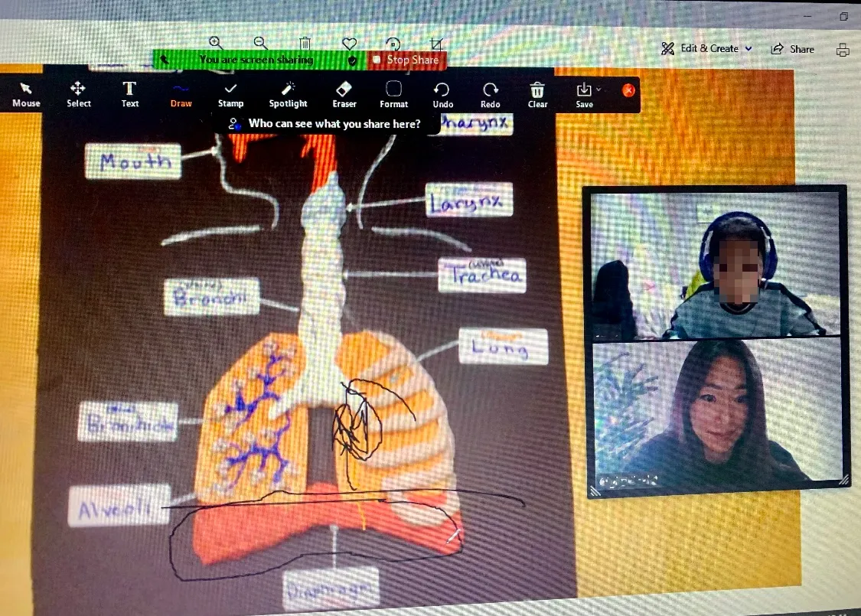Clear annotations with the trash tool

(x=537, y=96)
